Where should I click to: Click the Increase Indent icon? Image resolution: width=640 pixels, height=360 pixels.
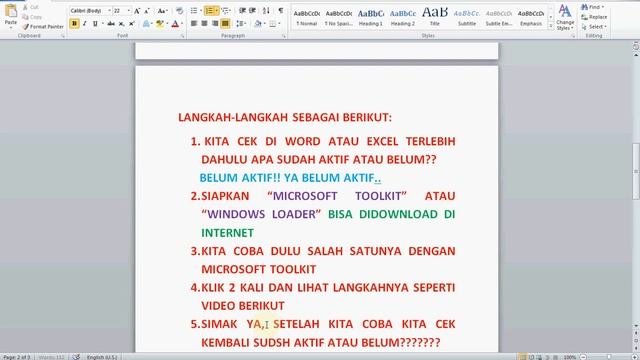tap(253, 11)
